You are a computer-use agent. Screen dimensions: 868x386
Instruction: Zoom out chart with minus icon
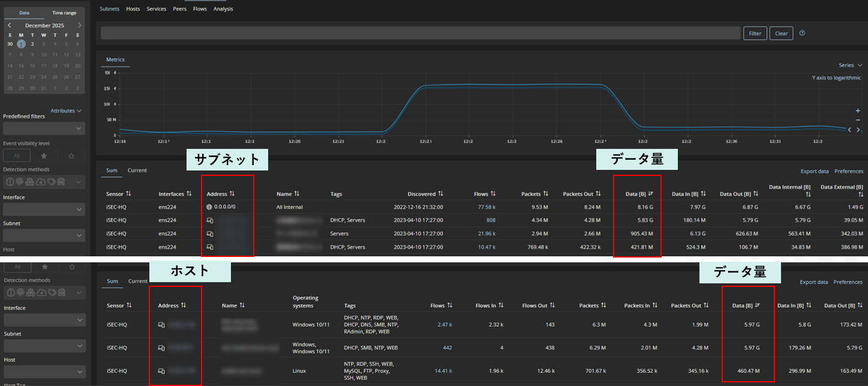(x=858, y=120)
